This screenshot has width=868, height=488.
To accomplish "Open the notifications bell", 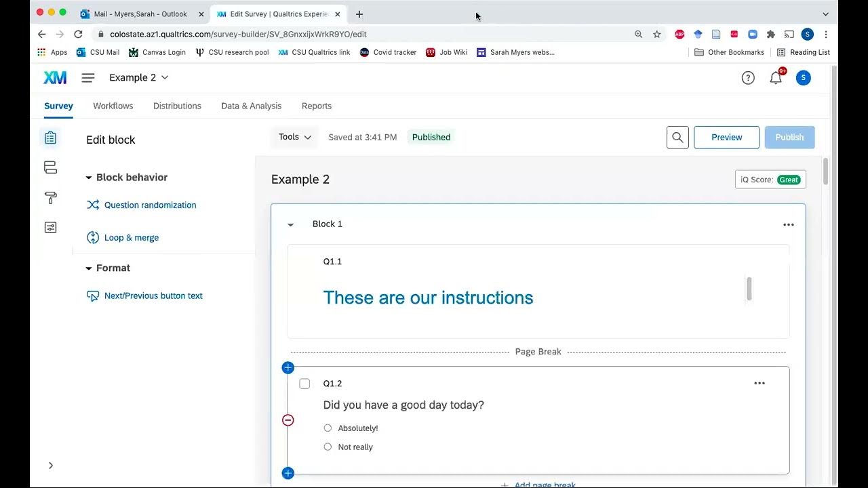I will (776, 78).
